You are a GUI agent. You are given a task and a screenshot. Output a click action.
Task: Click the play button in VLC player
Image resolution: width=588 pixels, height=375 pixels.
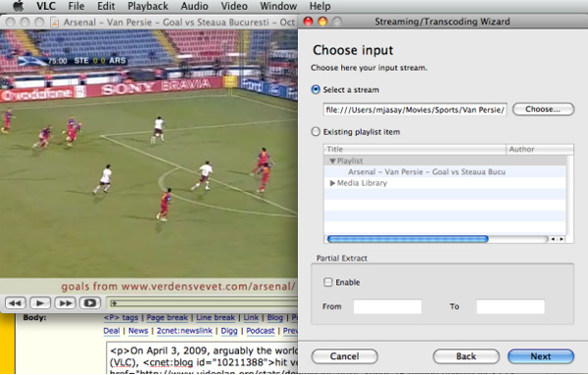[x=40, y=303]
